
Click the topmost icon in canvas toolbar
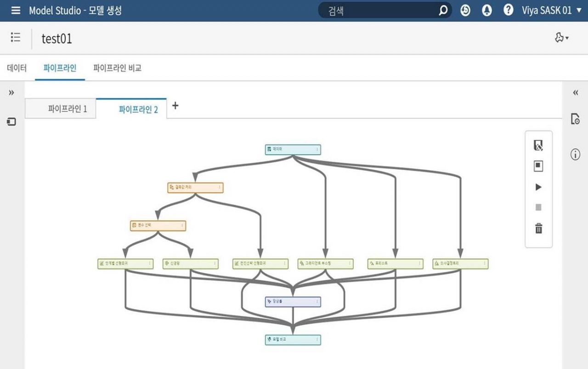pyautogui.click(x=538, y=145)
